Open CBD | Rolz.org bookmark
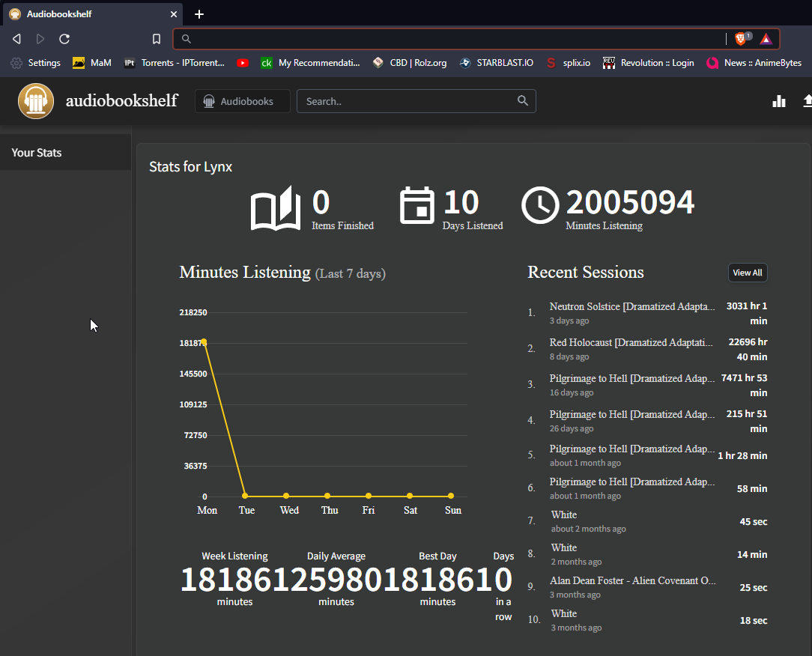The image size is (812, 656). click(410, 63)
